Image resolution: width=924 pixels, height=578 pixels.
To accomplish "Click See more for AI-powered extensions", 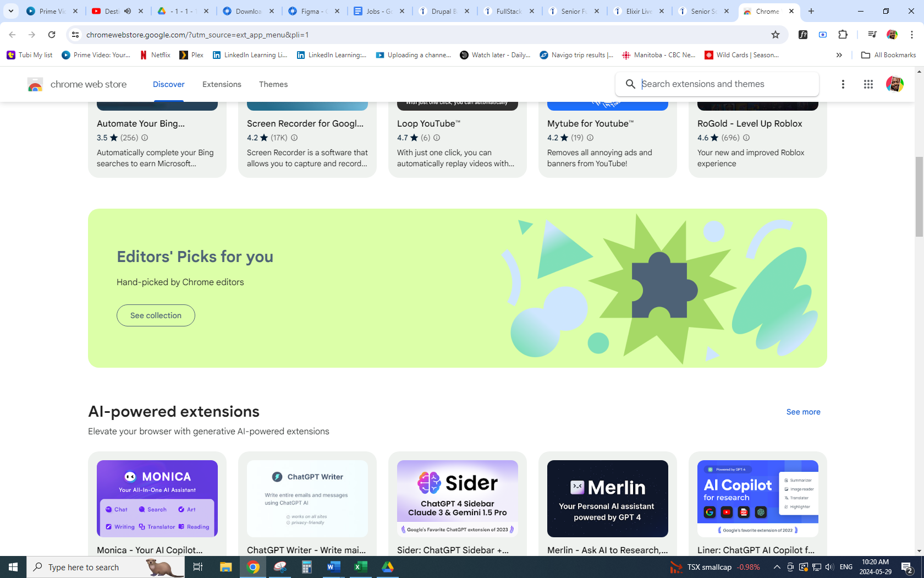I will (x=803, y=412).
